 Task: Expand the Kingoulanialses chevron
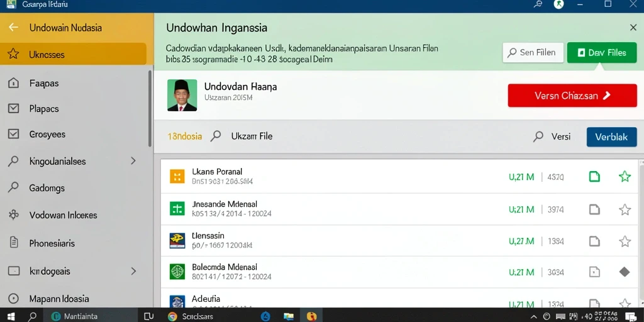click(133, 161)
